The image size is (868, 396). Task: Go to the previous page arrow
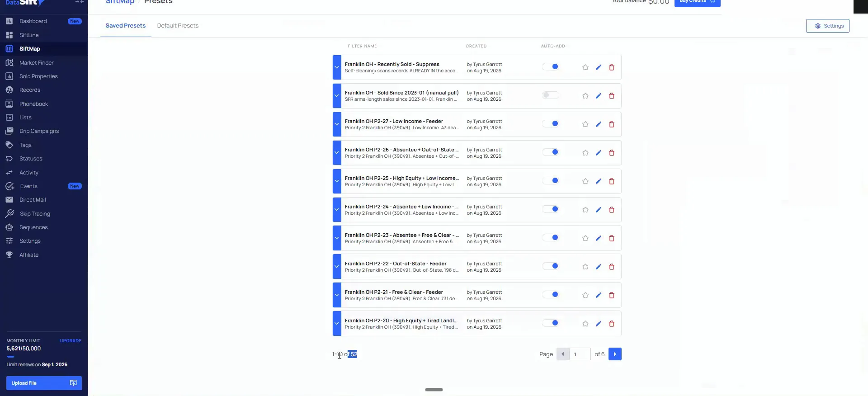[x=563, y=354]
